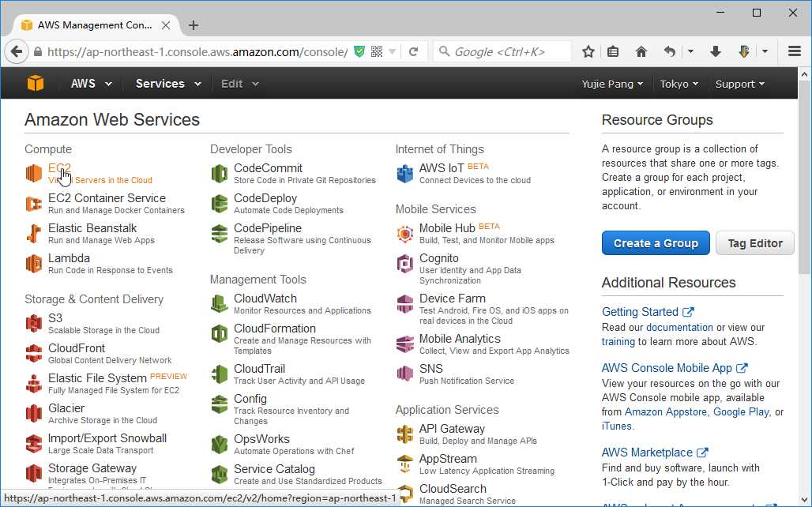Open the AWS Console Mobile App link
This screenshot has height=507, width=812.
[675, 368]
